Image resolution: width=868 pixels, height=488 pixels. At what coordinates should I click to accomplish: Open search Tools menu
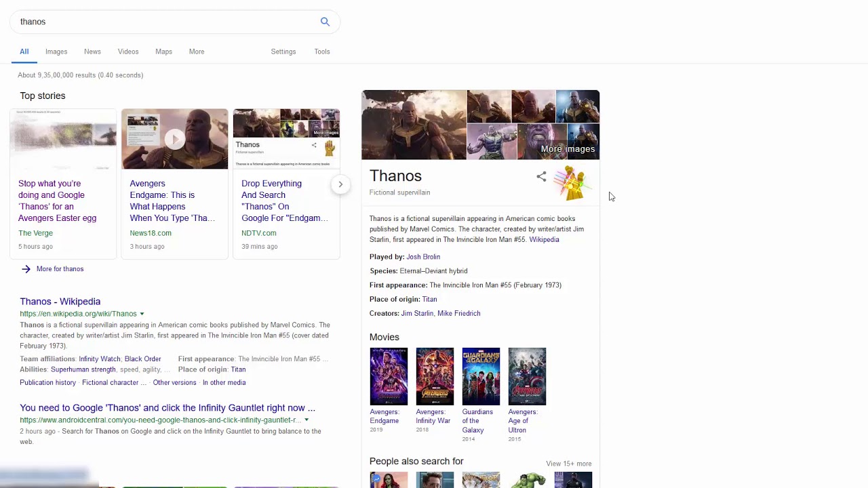(x=322, y=52)
